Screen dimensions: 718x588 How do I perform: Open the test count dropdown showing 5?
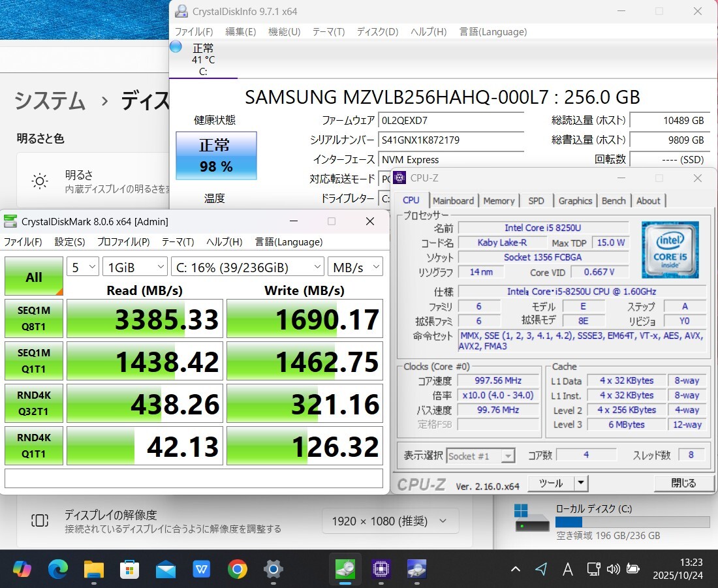(82, 266)
